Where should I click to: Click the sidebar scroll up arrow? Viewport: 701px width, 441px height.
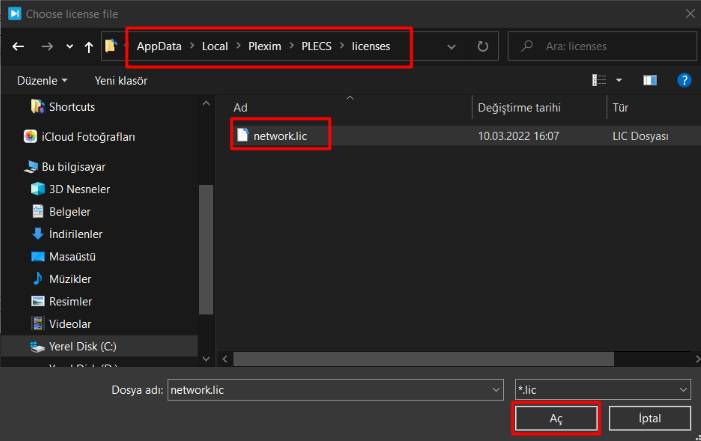tap(206, 104)
